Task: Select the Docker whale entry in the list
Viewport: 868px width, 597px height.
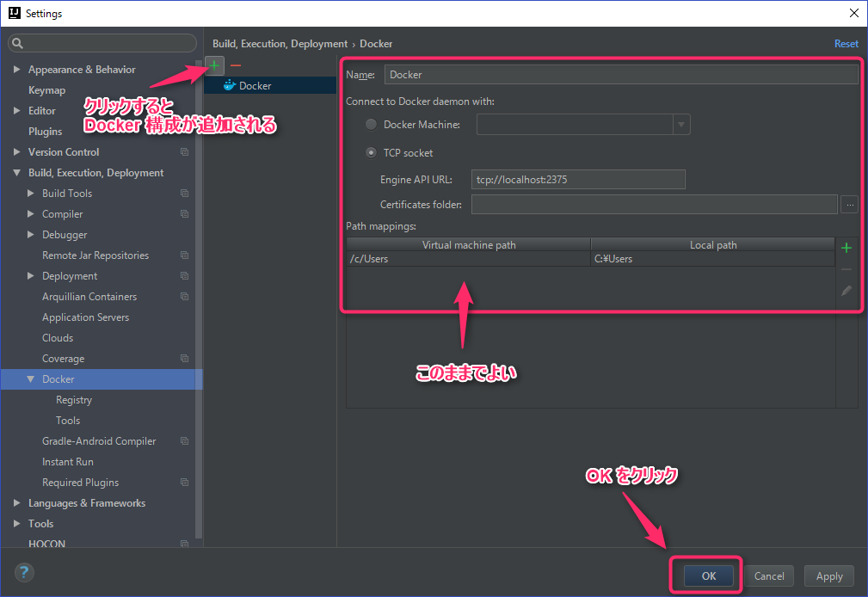Action: click(x=269, y=86)
